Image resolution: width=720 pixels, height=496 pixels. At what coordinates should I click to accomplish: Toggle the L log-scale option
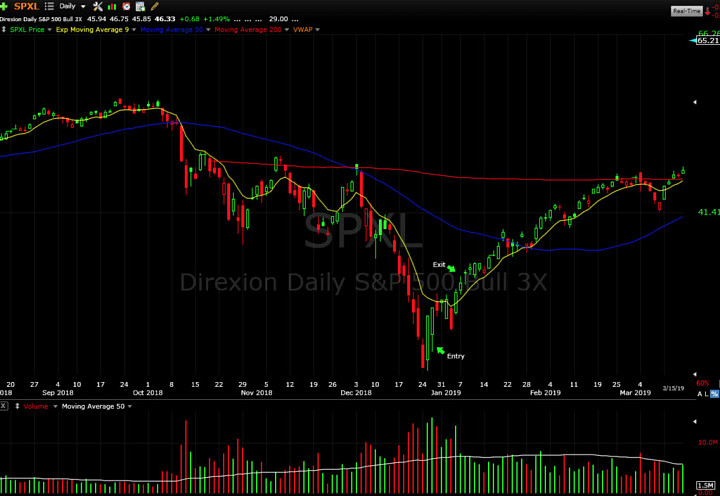(706, 394)
